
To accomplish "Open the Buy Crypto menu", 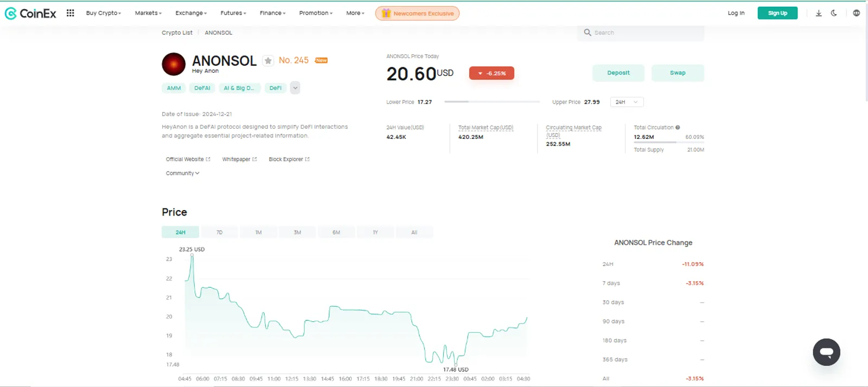I will pyautogui.click(x=104, y=13).
